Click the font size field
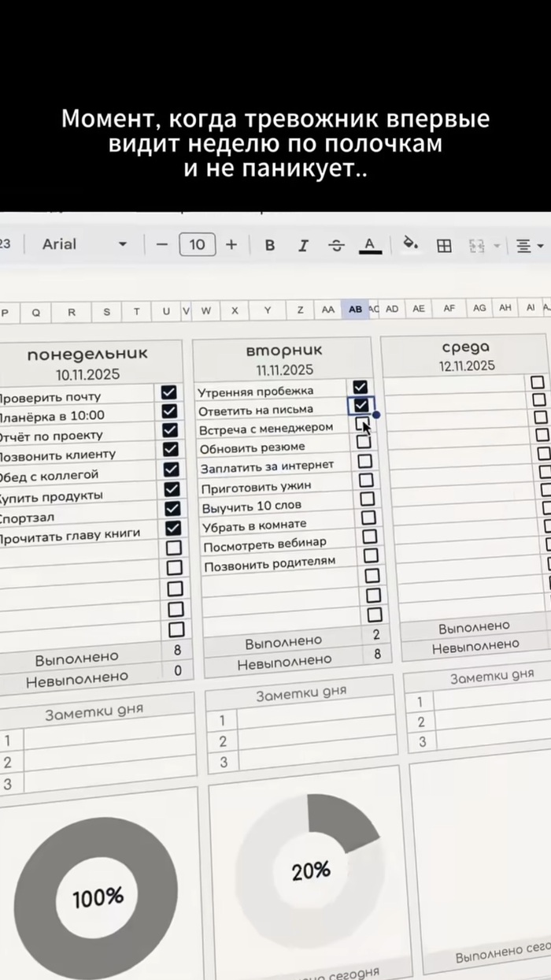Viewport: 551px width, 980px height. click(x=197, y=244)
